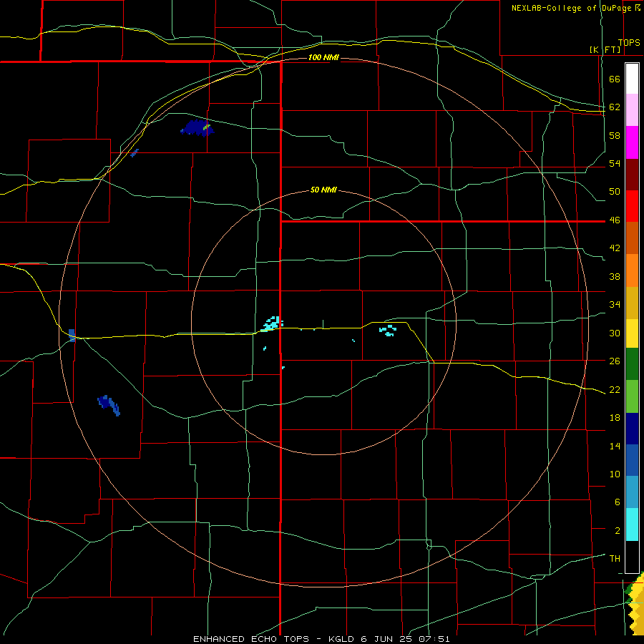
Task: Click the "54" legend value
Action: point(615,163)
